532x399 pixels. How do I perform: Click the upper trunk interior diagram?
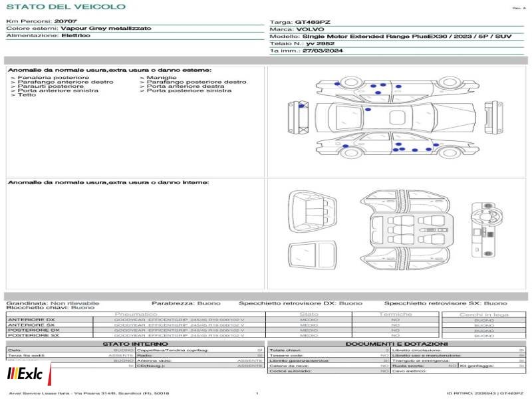312,211
